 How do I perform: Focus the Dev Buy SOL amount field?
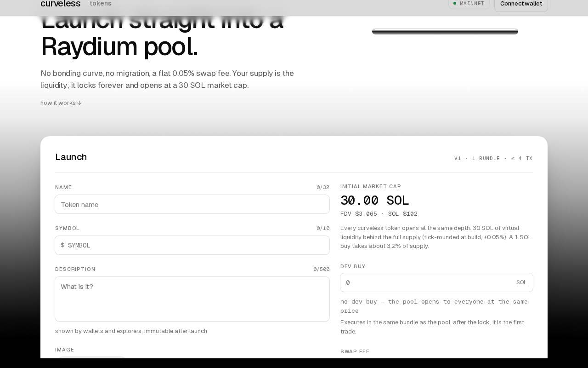[436, 282]
